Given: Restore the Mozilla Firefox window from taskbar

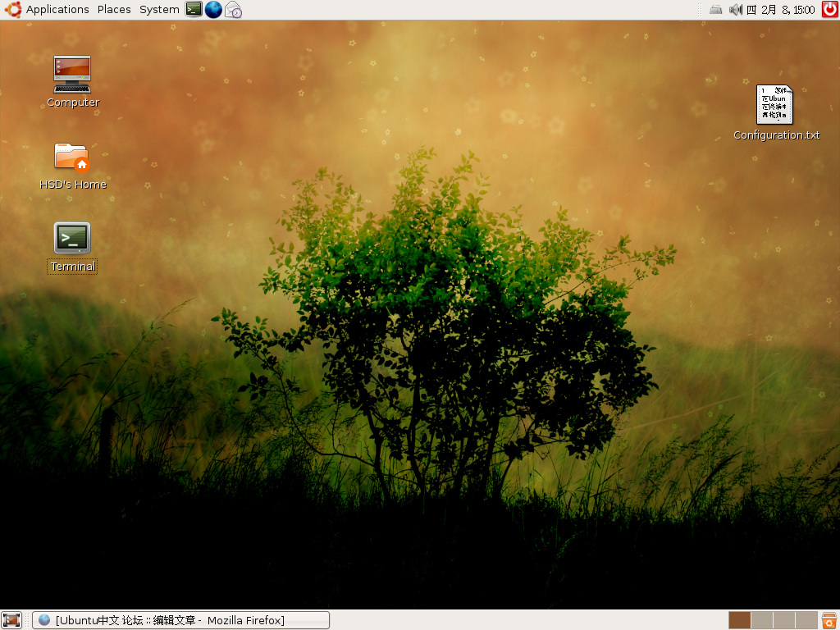Looking at the screenshot, I should click(181, 620).
